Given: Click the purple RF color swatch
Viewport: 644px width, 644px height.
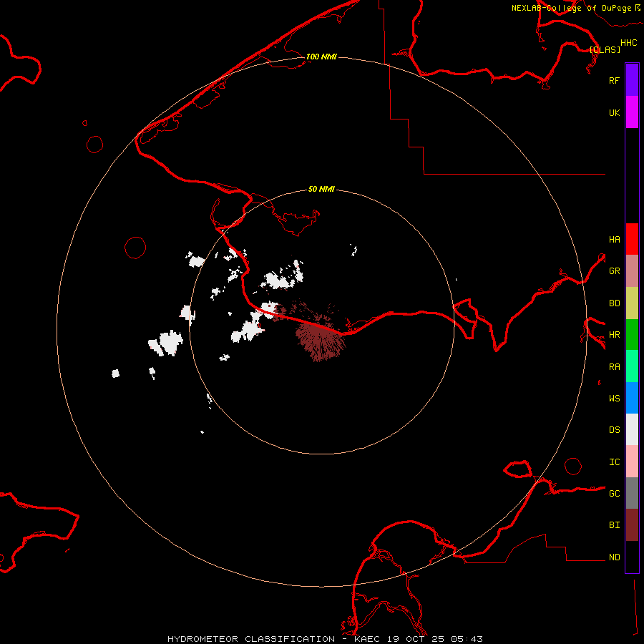Looking at the screenshot, I should (632, 80).
